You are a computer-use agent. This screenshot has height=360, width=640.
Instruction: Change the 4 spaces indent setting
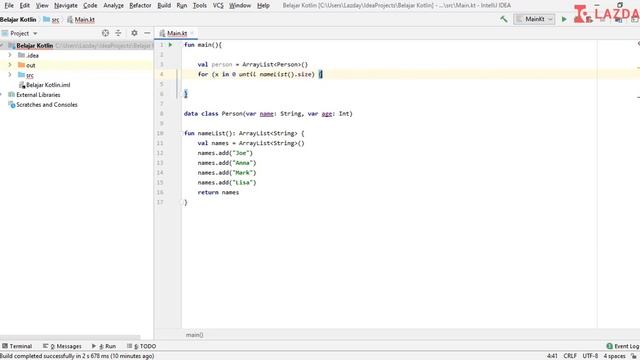[x=615, y=356]
